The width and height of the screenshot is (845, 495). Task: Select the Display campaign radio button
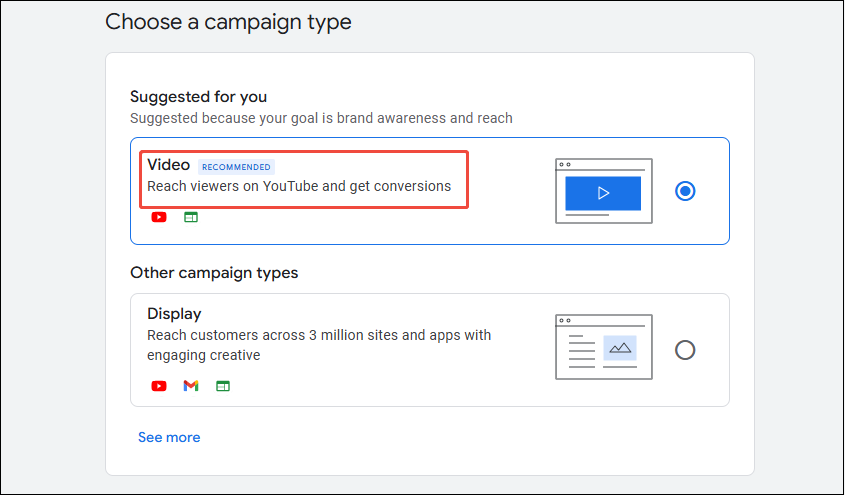coord(685,350)
